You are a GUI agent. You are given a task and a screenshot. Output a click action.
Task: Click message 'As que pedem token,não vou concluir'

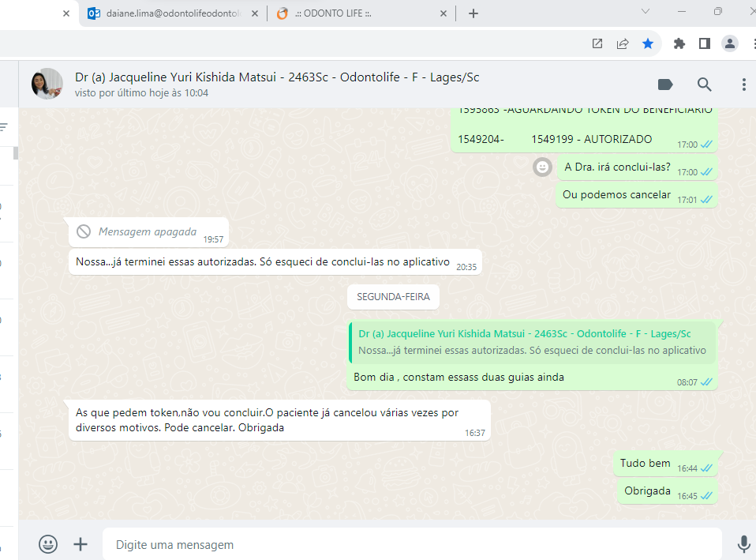click(x=279, y=420)
